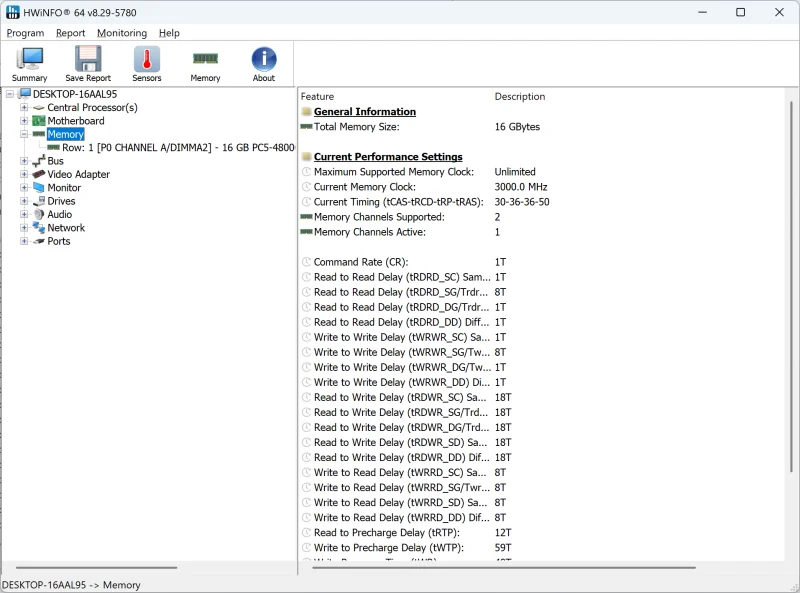800x593 pixels.
Task: Open the Summary toolbar icon
Action: (29, 64)
